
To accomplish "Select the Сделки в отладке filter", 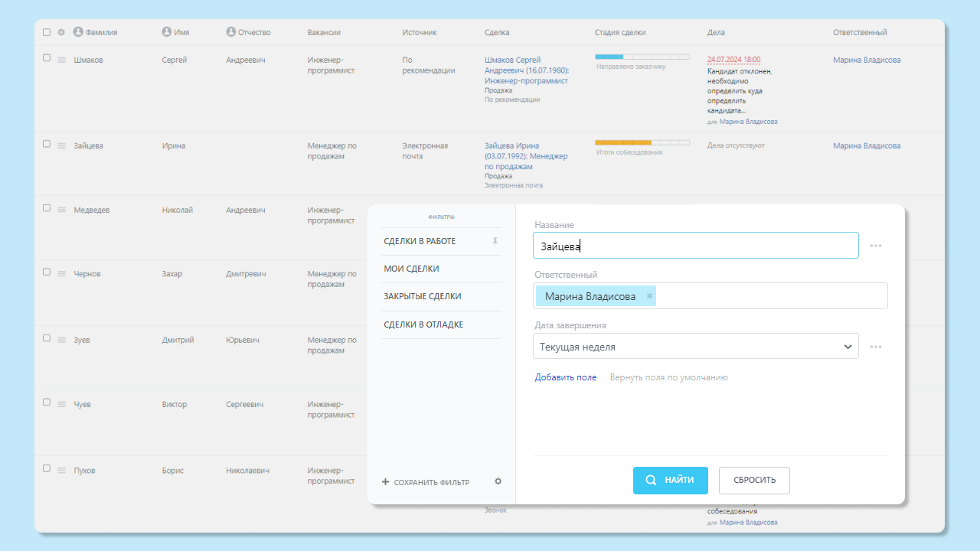I will click(423, 324).
